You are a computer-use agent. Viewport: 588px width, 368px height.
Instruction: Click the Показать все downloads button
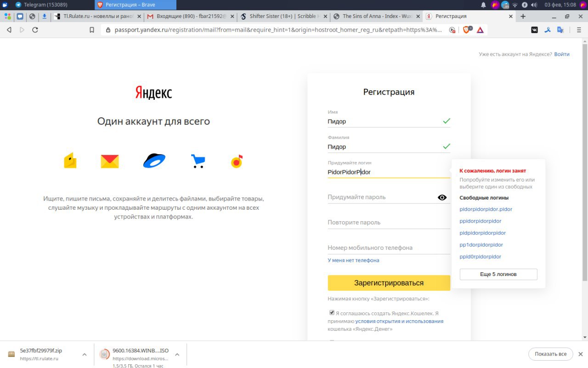(550, 354)
